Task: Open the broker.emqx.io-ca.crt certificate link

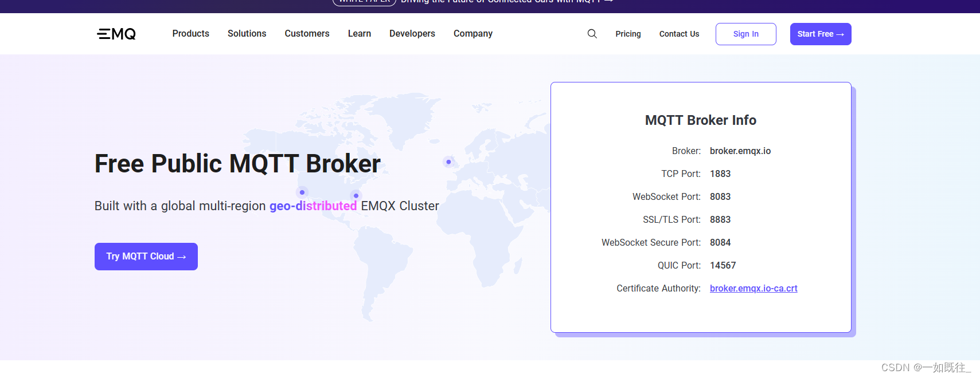Action: [753, 289]
